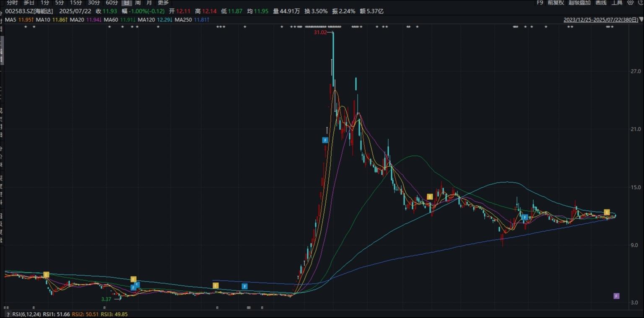The height and width of the screenshot is (318, 644).
Task: Click the 15.0 price axis label
Action: [636, 187]
